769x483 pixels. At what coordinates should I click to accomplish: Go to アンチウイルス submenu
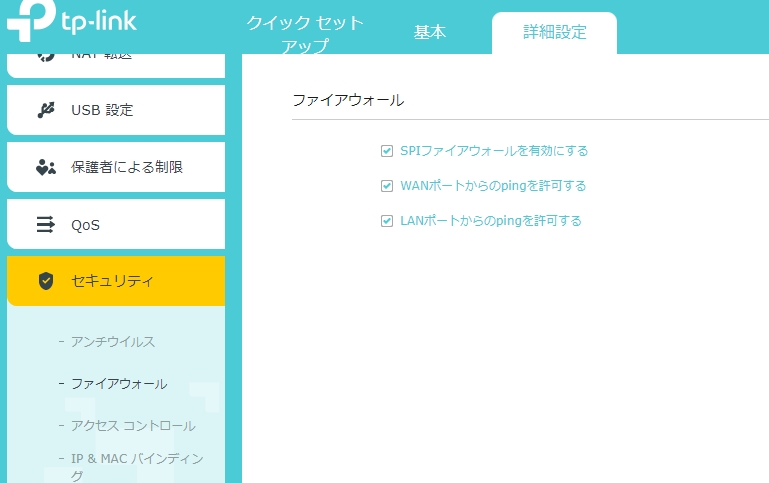pos(113,342)
